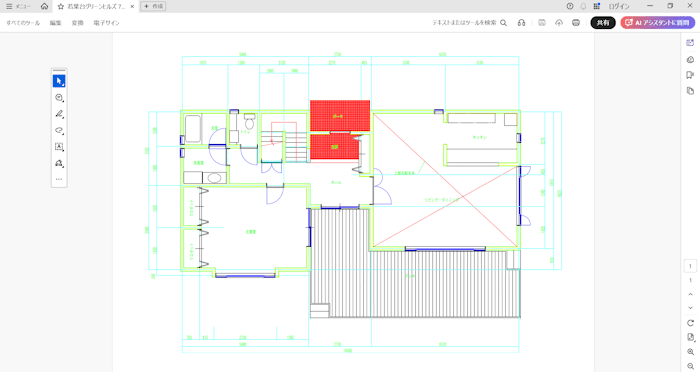Click the print icon in the top bar

(576, 23)
